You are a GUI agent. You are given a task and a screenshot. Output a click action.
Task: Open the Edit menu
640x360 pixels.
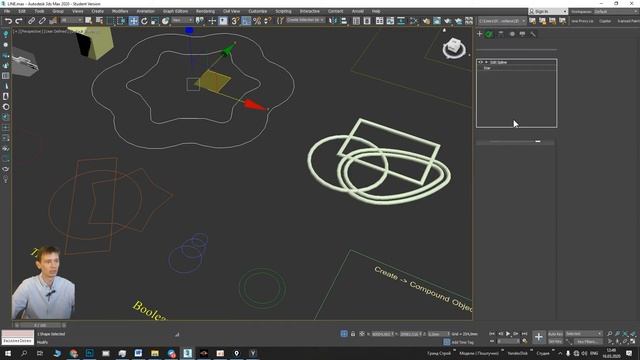[x=22, y=11]
